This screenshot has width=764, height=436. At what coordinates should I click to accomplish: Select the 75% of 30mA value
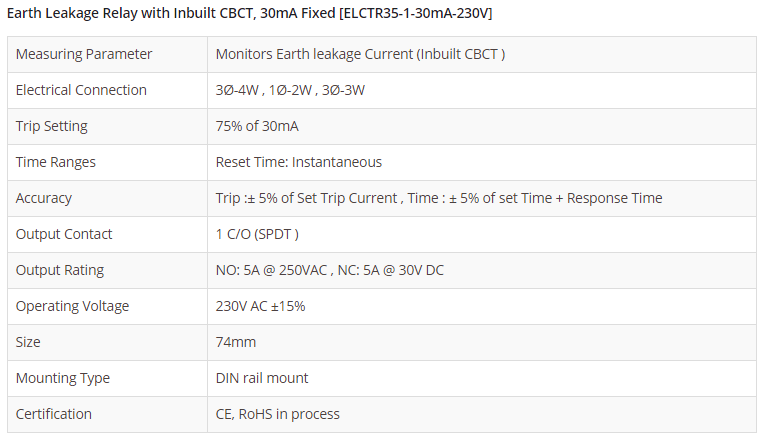pyautogui.click(x=257, y=126)
